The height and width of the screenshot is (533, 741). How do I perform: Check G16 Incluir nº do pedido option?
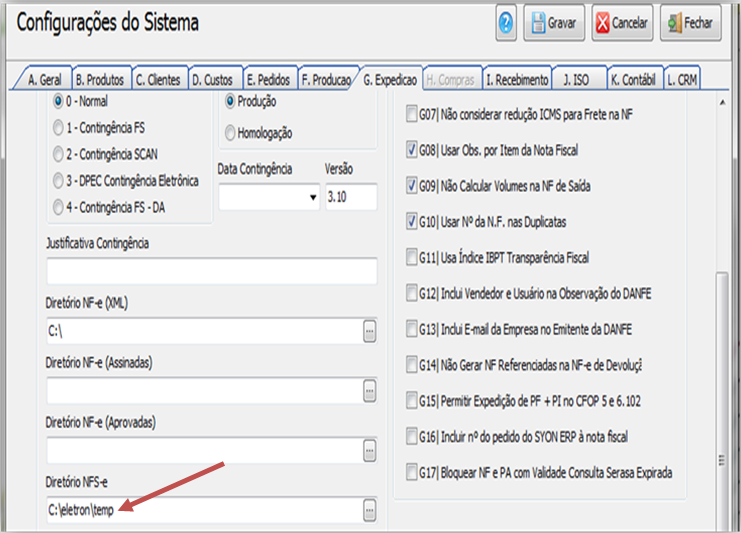click(413, 435)
